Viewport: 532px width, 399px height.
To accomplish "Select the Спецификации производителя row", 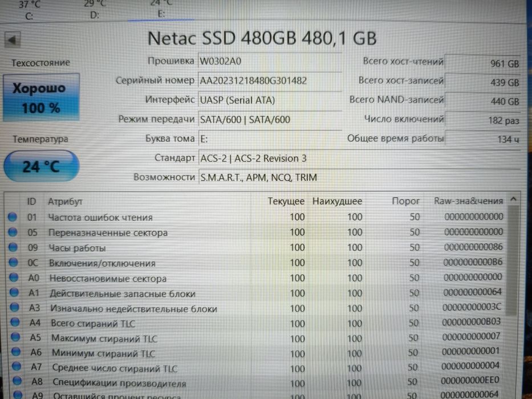I will (256, 382).
